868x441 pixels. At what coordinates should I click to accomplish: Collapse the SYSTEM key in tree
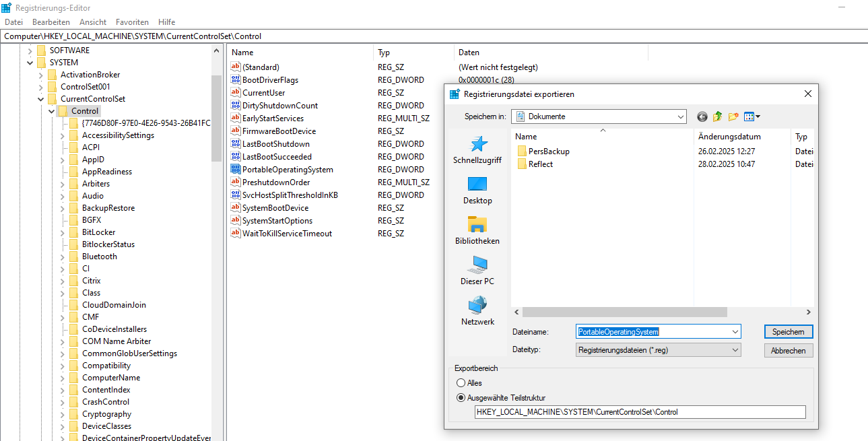coord(30,63)
